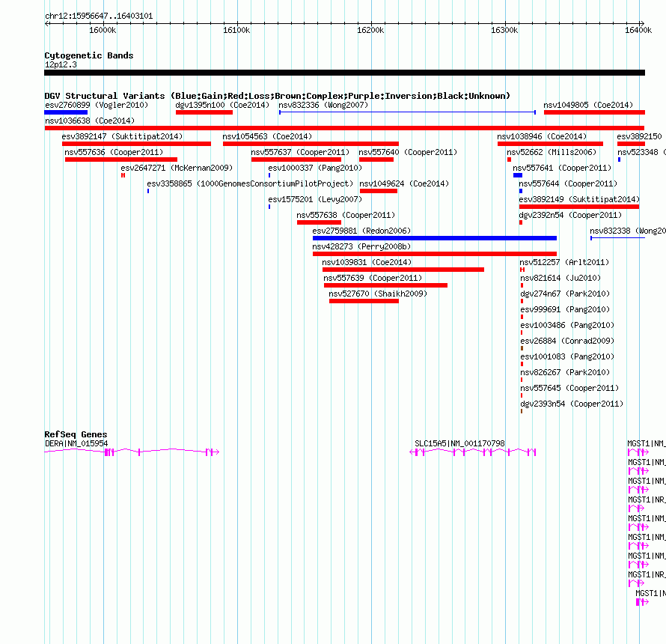Click nsv821614 (Ju2010) variant label
Viewport: 666px width, 644px height.
[560, 278]
